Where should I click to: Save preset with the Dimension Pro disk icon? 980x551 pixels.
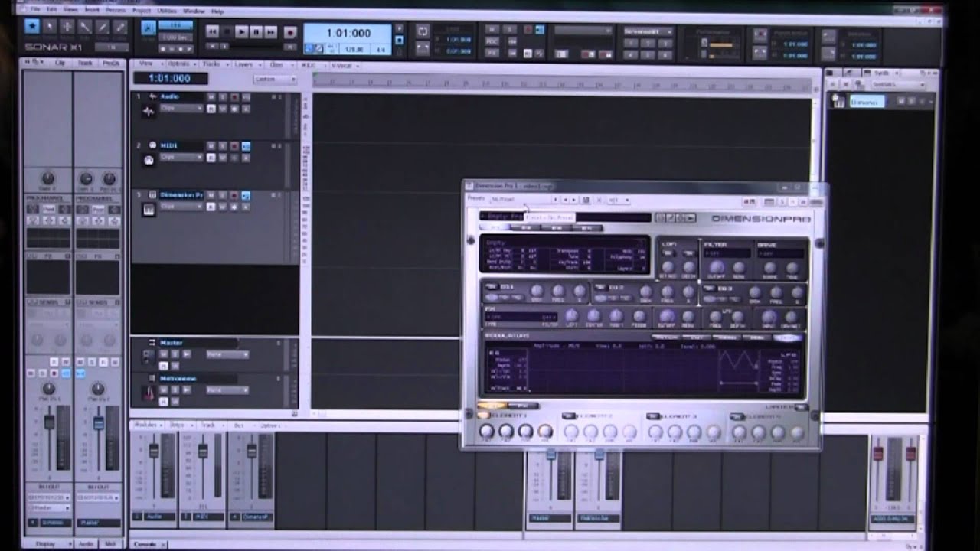click(586, 200)
